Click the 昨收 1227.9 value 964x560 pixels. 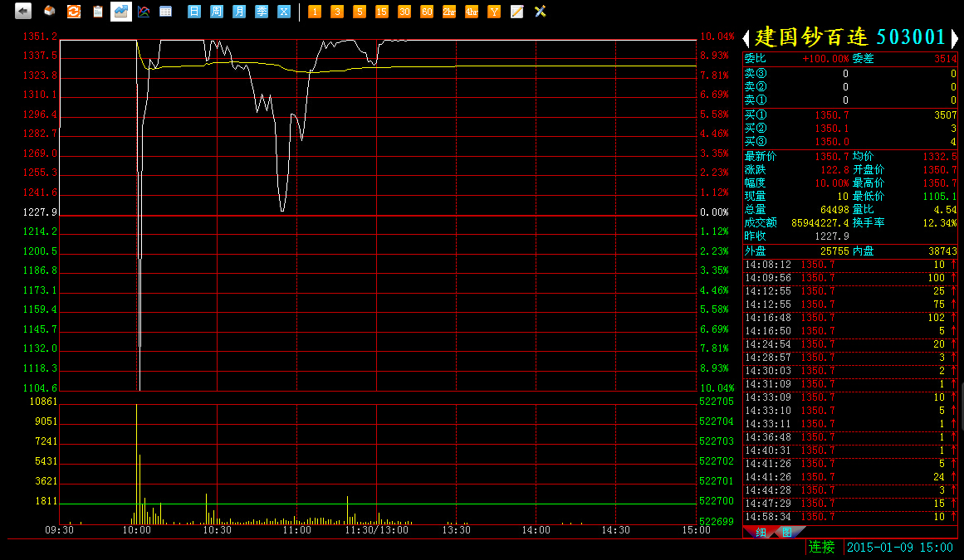point(832,236)
